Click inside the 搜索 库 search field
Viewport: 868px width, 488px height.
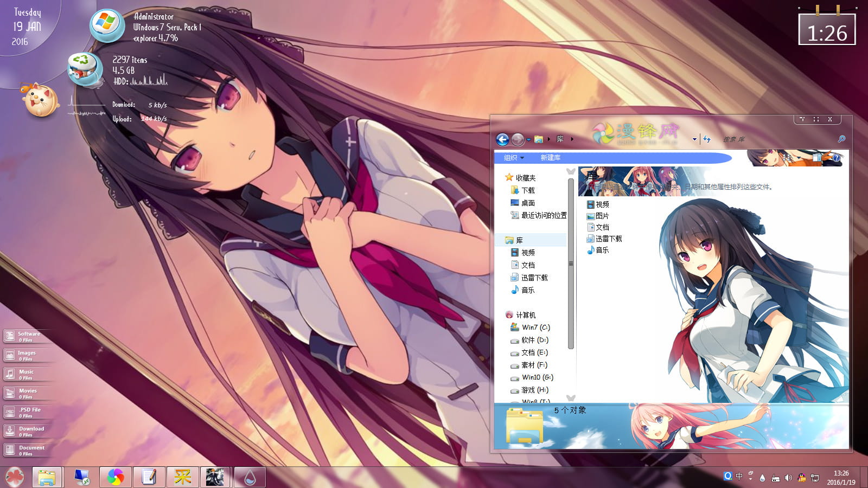749,139
